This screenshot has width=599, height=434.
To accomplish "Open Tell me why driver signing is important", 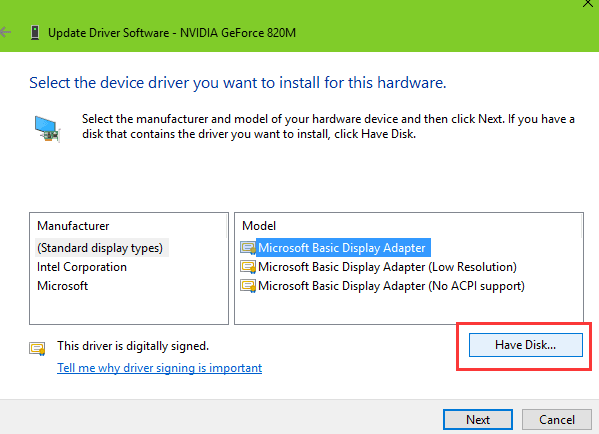I will (x=159, y=368).
